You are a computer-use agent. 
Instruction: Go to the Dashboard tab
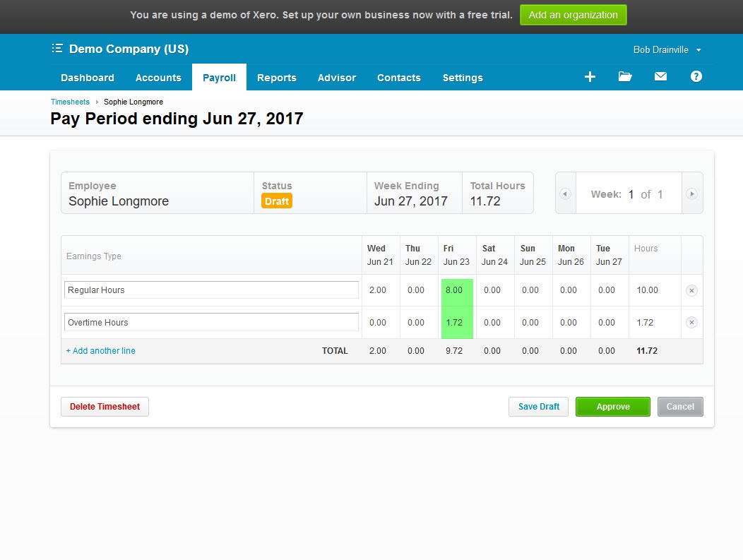(88, 78)
